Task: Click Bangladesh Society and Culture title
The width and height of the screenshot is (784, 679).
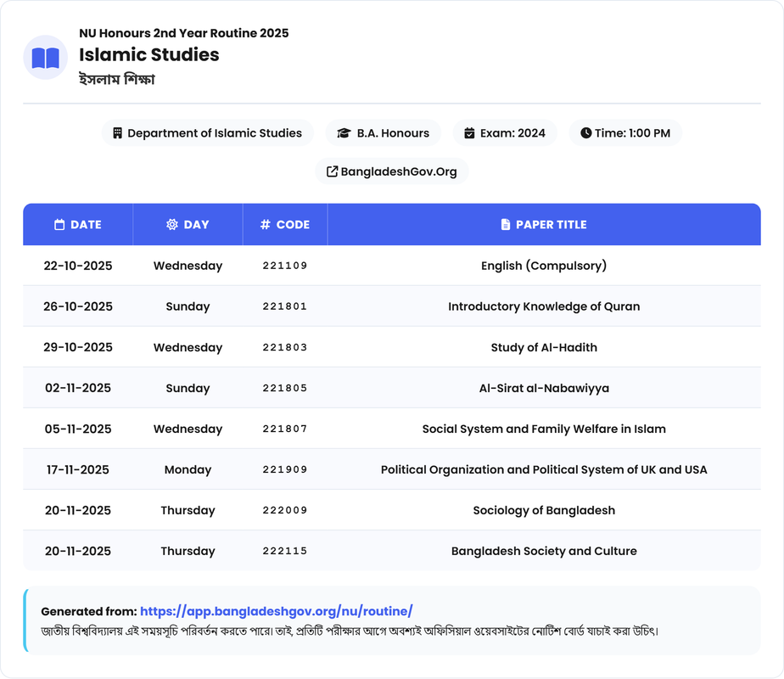Action: coord(544,551)
